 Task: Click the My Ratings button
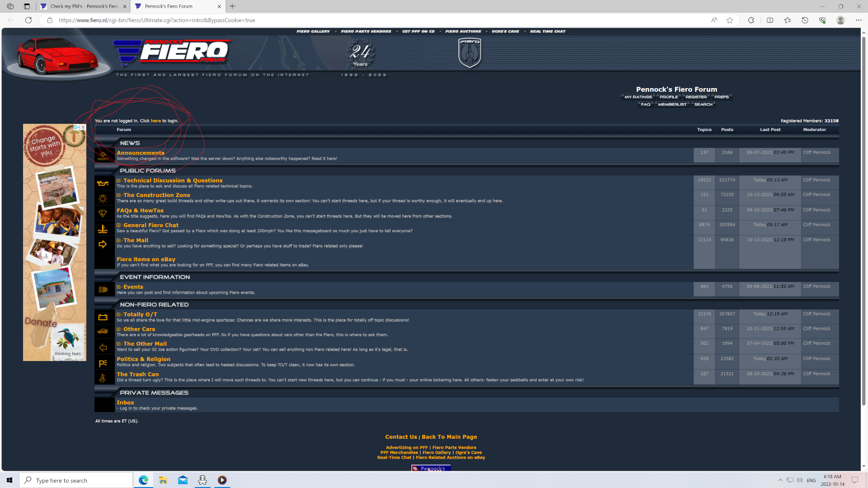(638, 97)
